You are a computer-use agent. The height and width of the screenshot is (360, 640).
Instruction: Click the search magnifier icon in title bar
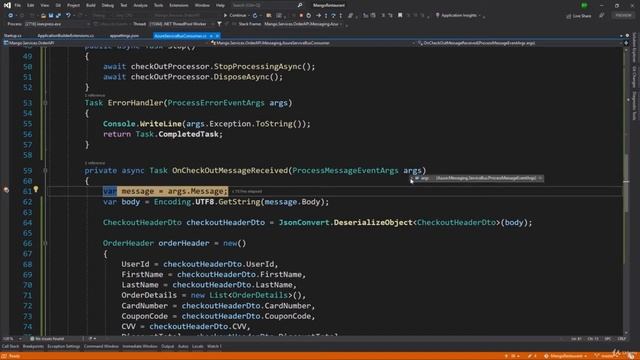point(300,5)
